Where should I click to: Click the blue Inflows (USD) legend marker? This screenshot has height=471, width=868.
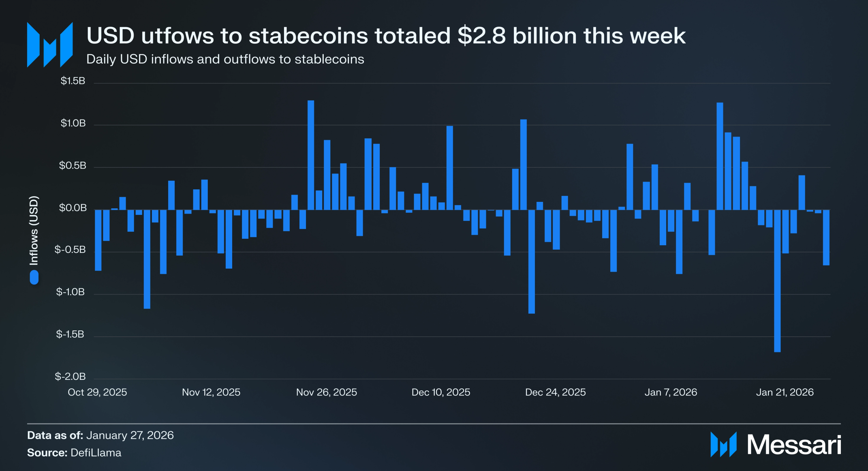pos(34,277)
